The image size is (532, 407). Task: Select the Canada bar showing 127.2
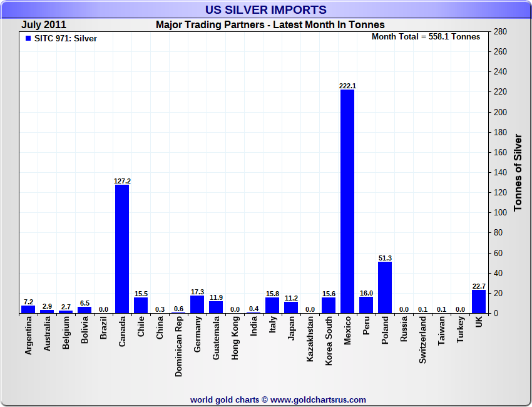[122, 249]
